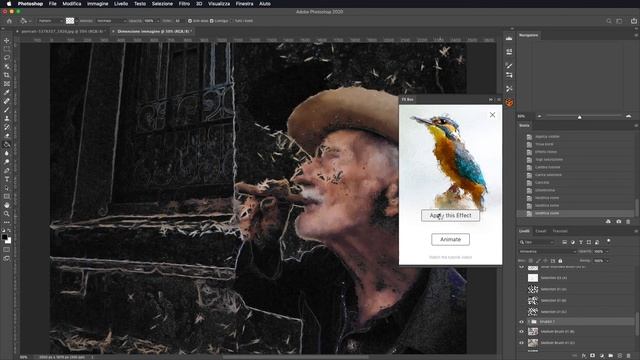Screen dimensions: 640x360
Task: Switch to the Tracciati tab
Action: 560,231
